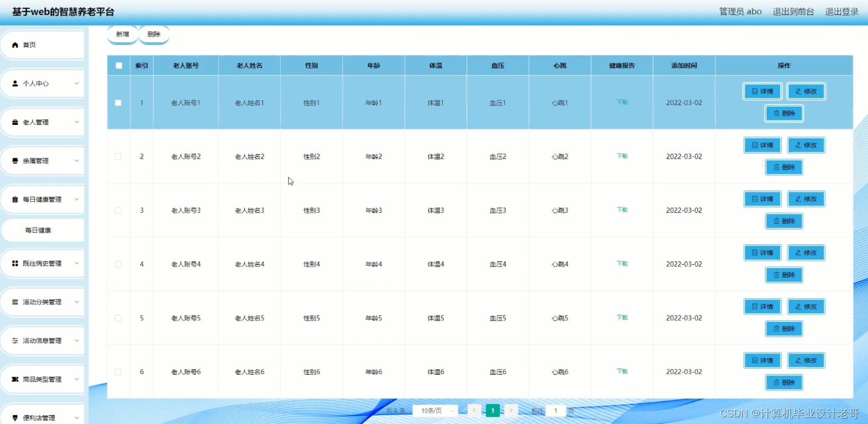Open the 首页 menu item
Image resolution: width=868 pixels, height=424 pixels.
click(x=43, y=45)
